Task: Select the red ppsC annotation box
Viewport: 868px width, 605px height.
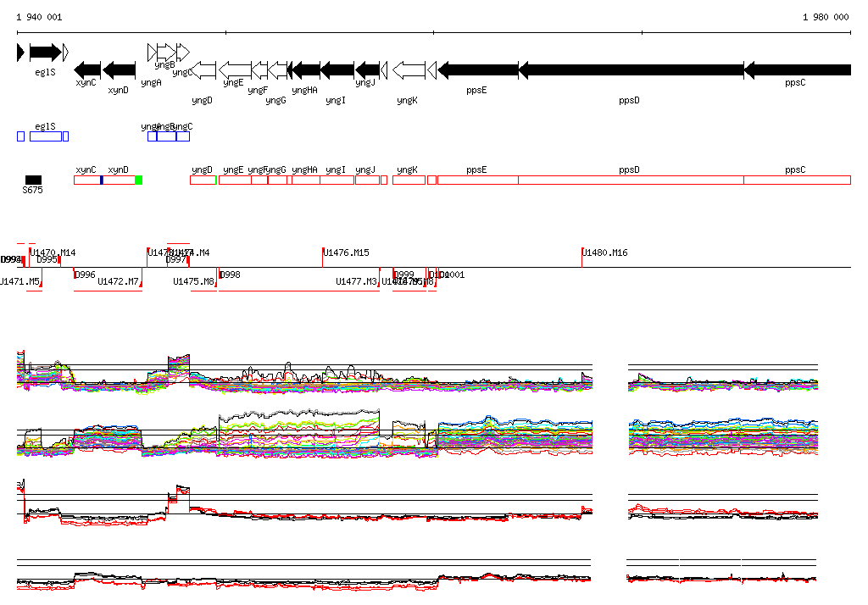Action: click(797, 180)
